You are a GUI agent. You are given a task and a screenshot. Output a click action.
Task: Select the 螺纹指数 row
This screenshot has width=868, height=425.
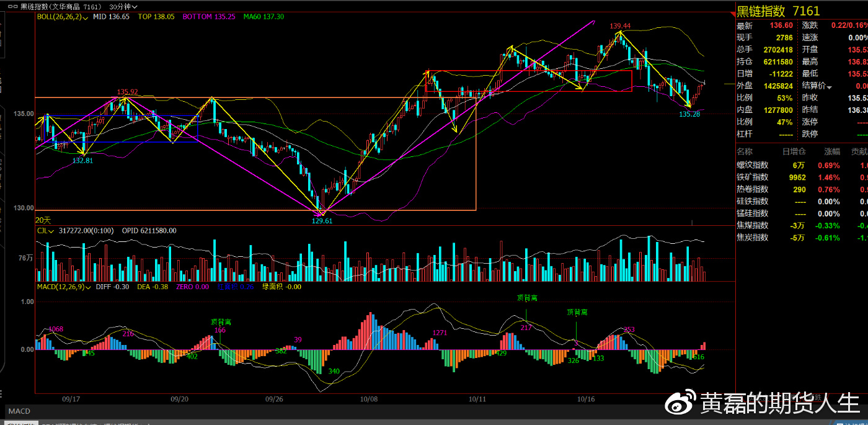click(x=802, y=165)
